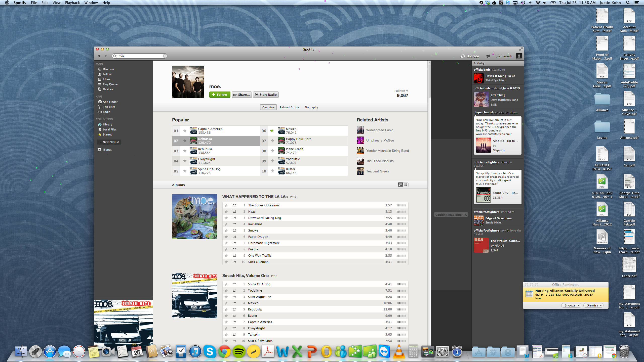The image size is (644, 362).
Task: Open iTunes playlist in the sidebar
Action: pos(107,150)
